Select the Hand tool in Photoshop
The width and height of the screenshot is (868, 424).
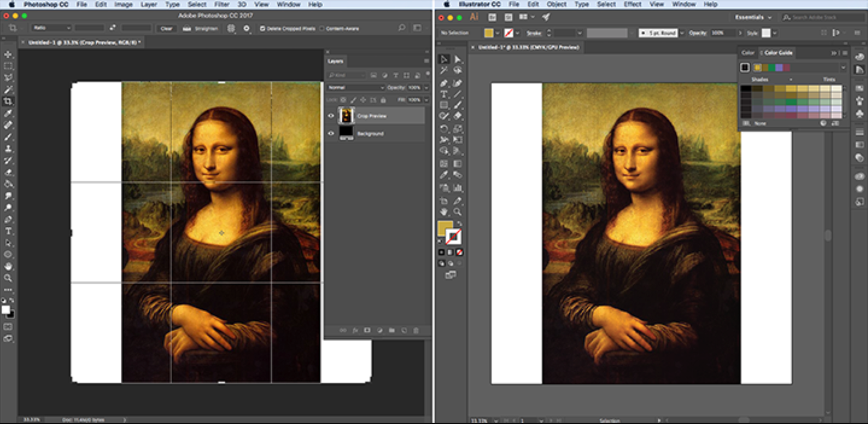click(8, 267)
